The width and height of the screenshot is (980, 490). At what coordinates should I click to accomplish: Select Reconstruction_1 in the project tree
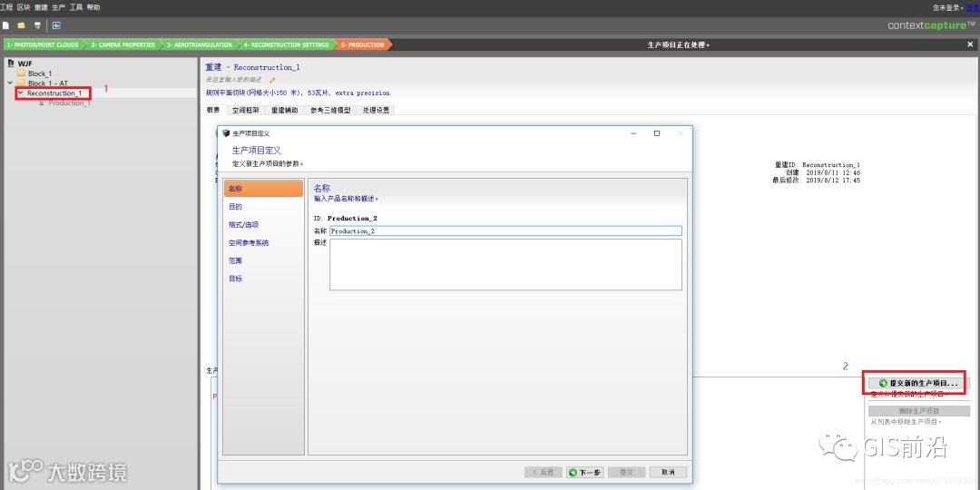(54, 93)
